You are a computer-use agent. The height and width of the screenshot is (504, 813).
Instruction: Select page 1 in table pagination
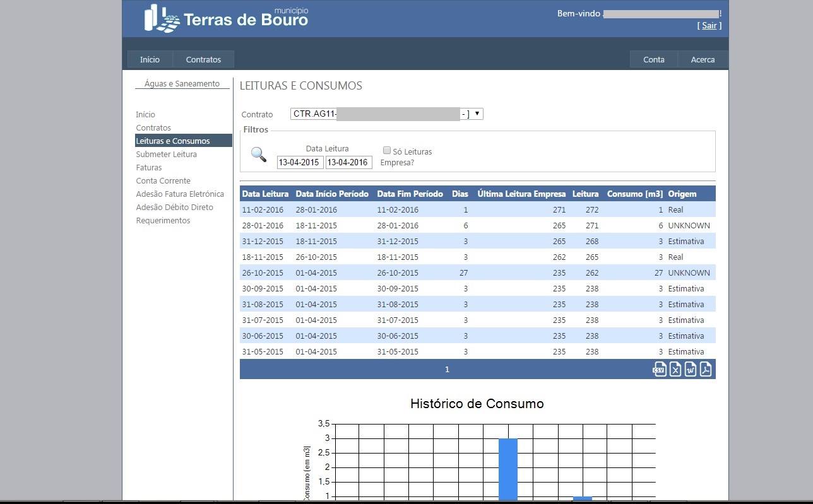coord(447,370)
